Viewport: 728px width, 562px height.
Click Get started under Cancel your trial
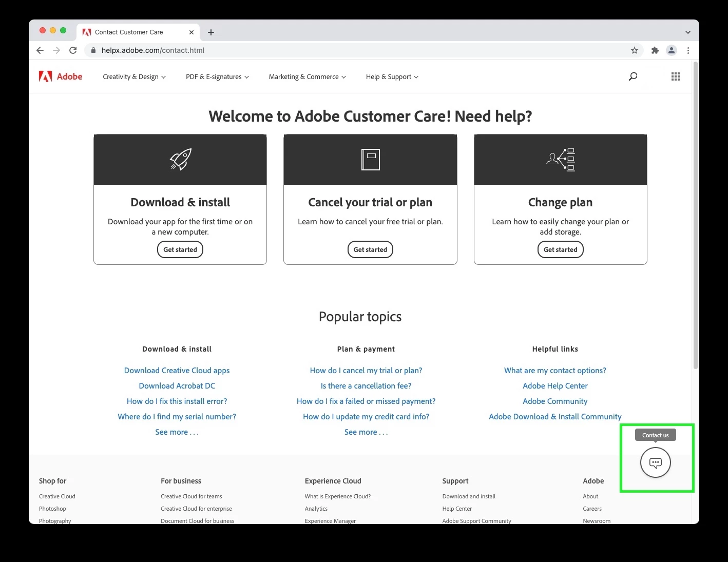tap(370, 249)
